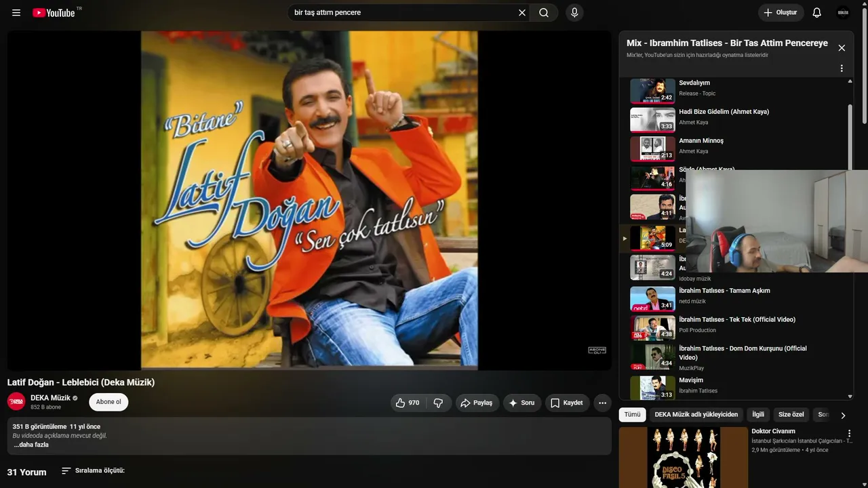The height and width of the screenshot is (488, 868).
Task: Open the Doktor Civanım recommended video
Action: tap(773, 431)
